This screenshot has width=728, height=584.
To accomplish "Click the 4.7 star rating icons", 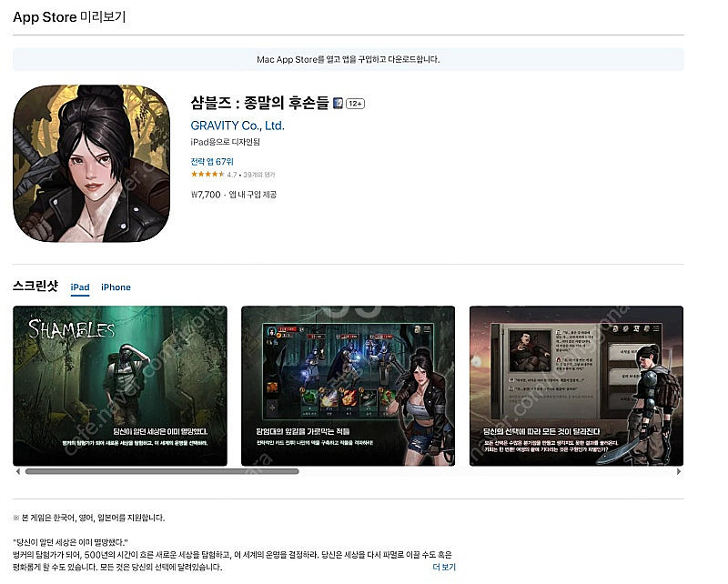I will click(207, 175).
